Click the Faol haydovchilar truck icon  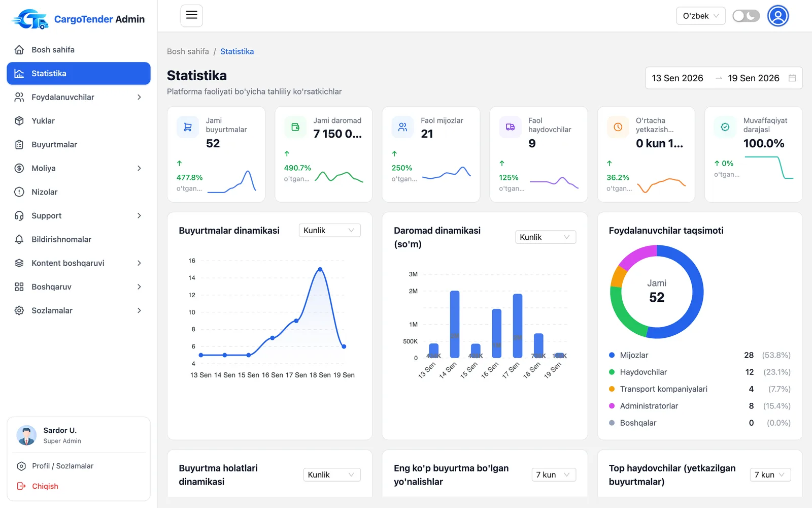click(510, 127)
